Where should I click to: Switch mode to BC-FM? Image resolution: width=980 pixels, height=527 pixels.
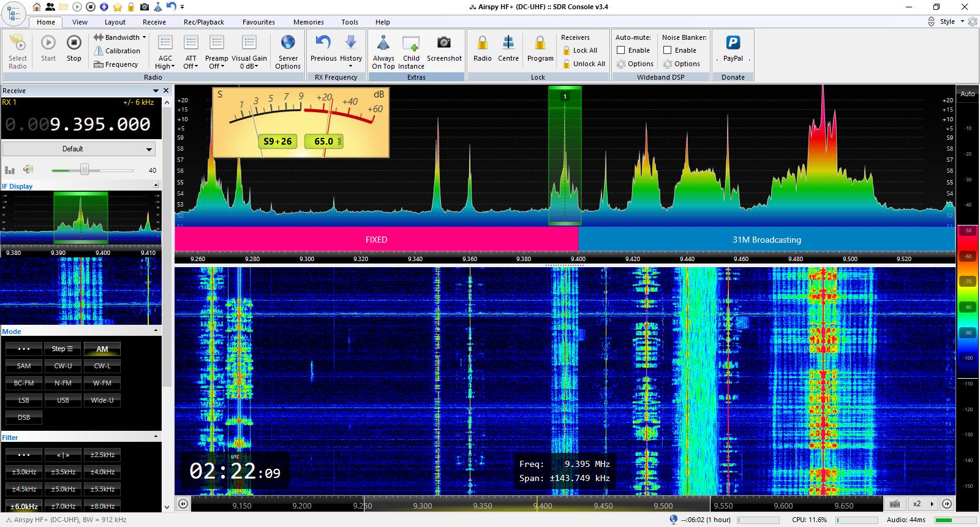pos(24,383)
